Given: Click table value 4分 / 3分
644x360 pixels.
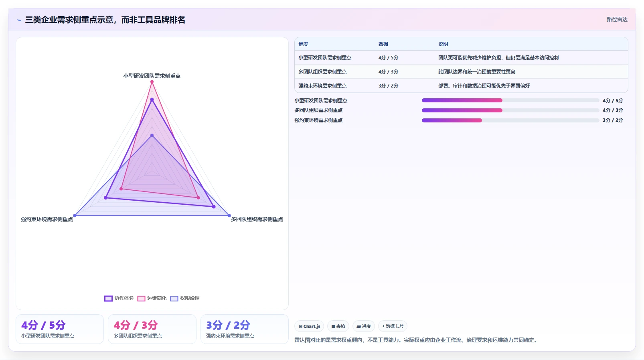Looking at the screenshot, I should [x=388, y=72].
